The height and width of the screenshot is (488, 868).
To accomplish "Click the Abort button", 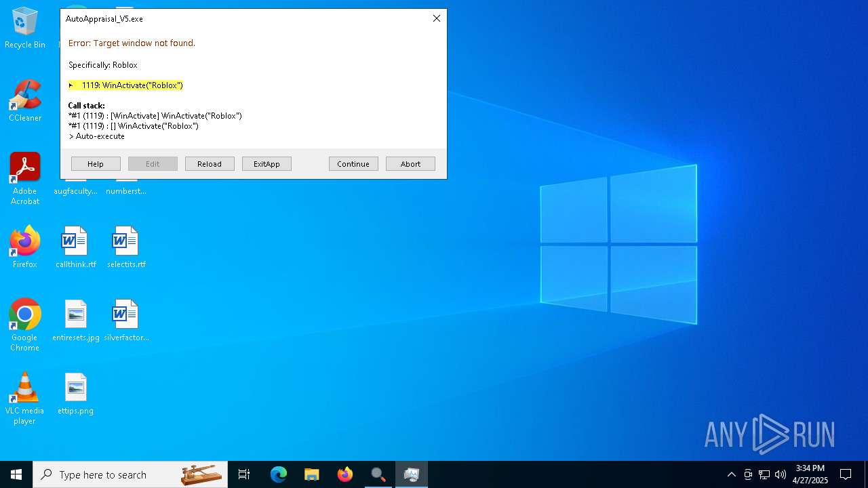I will [410, 164].
